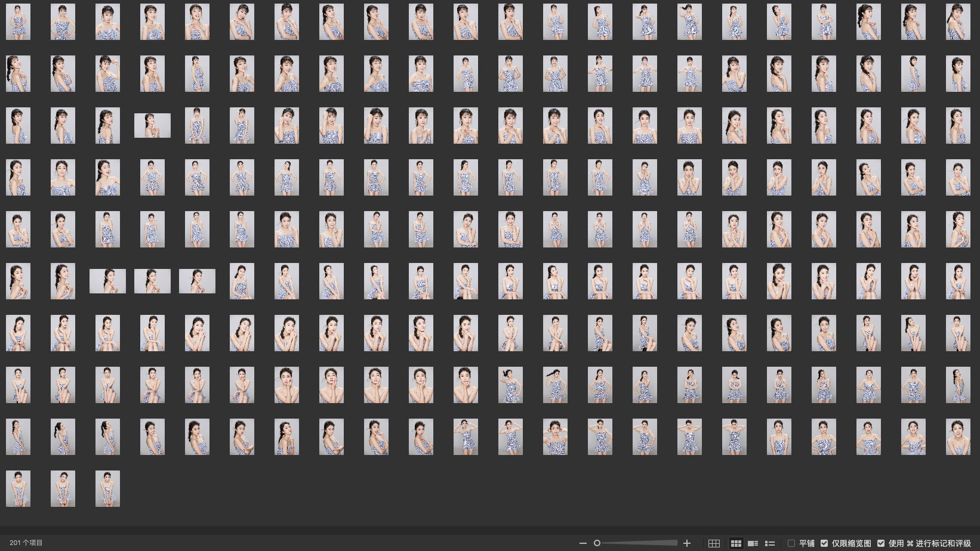Select the middle landscape thumbnail in row six
The image size is (980, 551).
[x=152, y=281]
